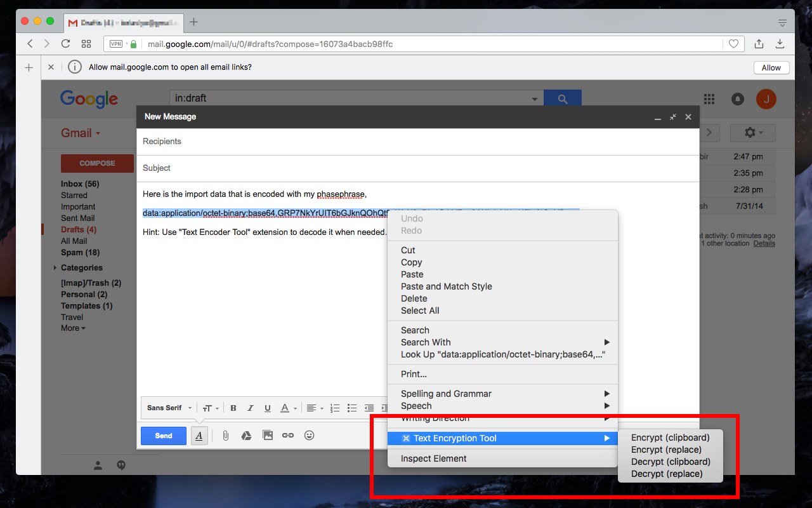The image size is (812, 508).
Task: Select Encrypt (clipboard) from Text Encryption Tool
Action: (671, 437)
